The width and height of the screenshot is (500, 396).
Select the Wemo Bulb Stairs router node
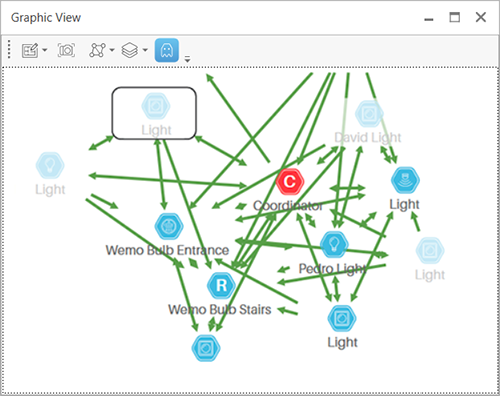click(221, 285)
